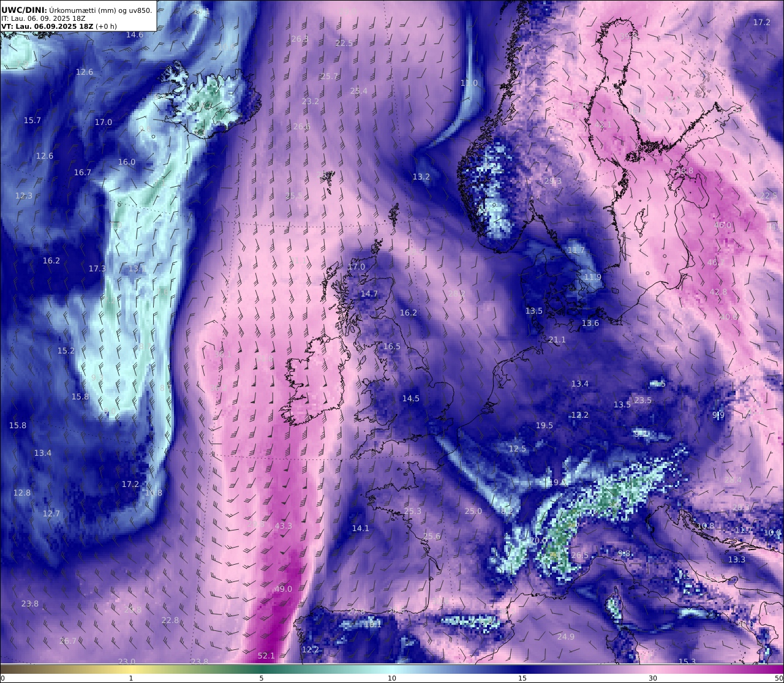
Task: Click the 25.7 value east of Iceland
Action: pyautogui.click(x=330, y=76)
